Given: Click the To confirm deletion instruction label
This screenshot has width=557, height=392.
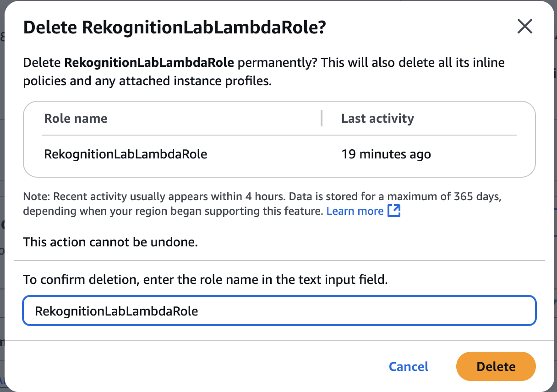Looking at the screenshot, I should [x=205, y=279].
